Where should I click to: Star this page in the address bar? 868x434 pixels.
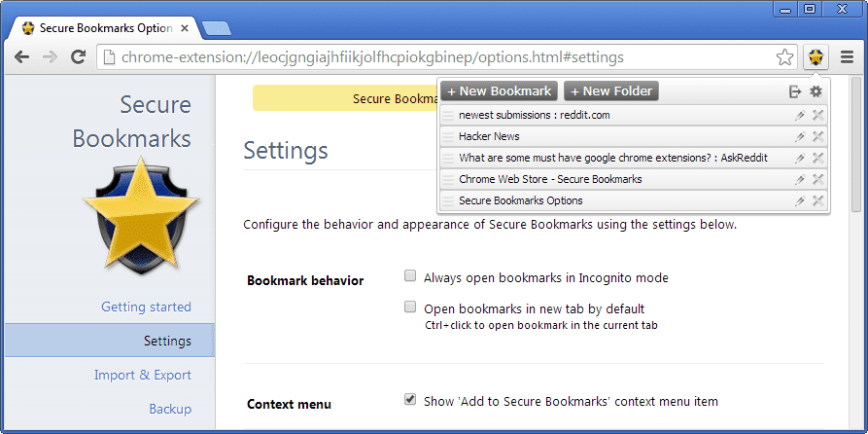pos(784,57)
